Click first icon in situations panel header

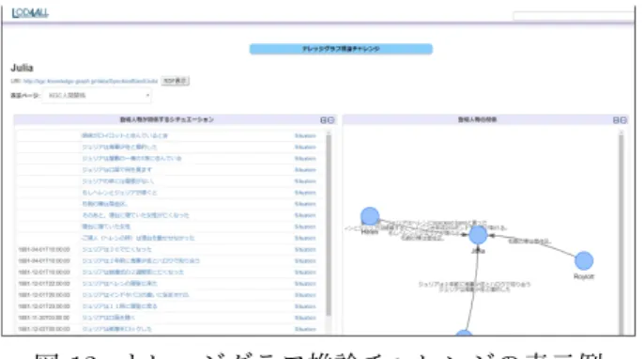click(324, 120)
